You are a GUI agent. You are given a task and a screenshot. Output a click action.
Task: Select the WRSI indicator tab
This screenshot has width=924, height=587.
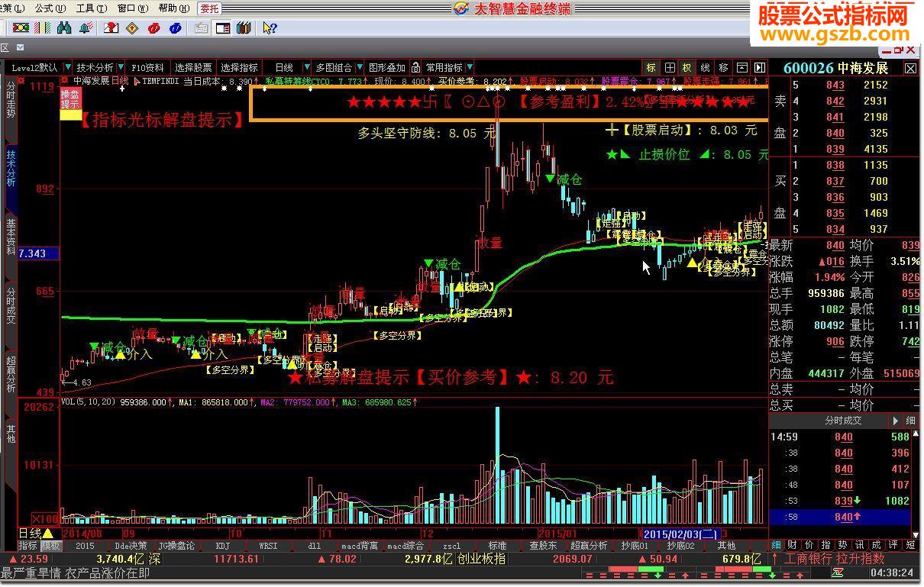pos(268,546)
